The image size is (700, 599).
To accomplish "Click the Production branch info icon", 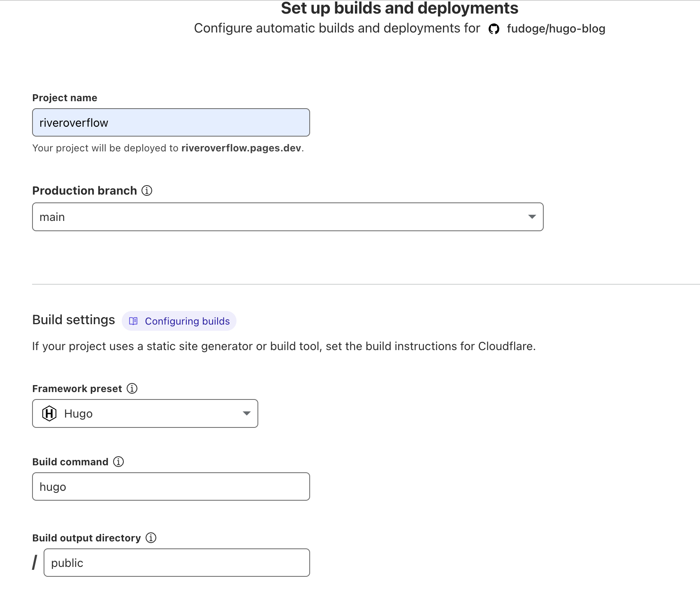I will pyautogui.click(x=147, y=190).
